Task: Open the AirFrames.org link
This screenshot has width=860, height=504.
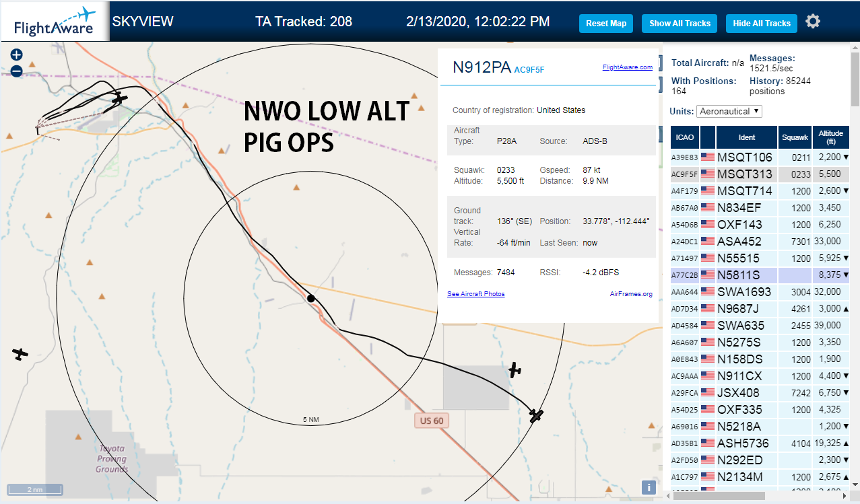Action: (x=631, y=293)
